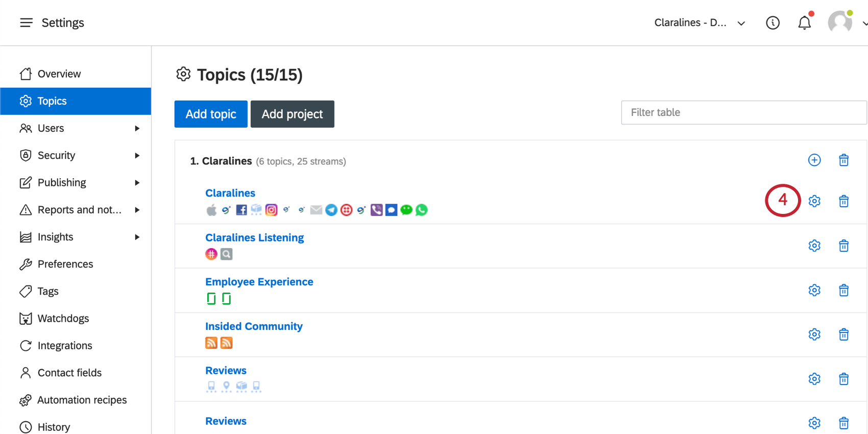Image resolution: width=868 pixels, height=434 pixels.
Task: Focus the Filter table input field
Action: point(744,112)
